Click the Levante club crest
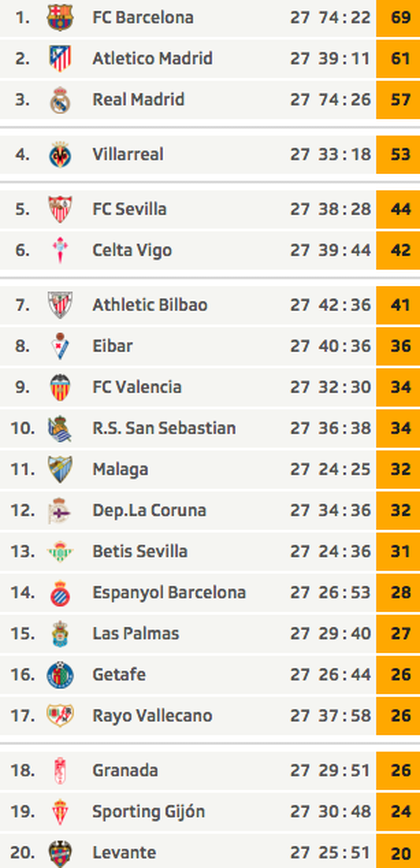 pyautogui.click(x=60, y=852)
